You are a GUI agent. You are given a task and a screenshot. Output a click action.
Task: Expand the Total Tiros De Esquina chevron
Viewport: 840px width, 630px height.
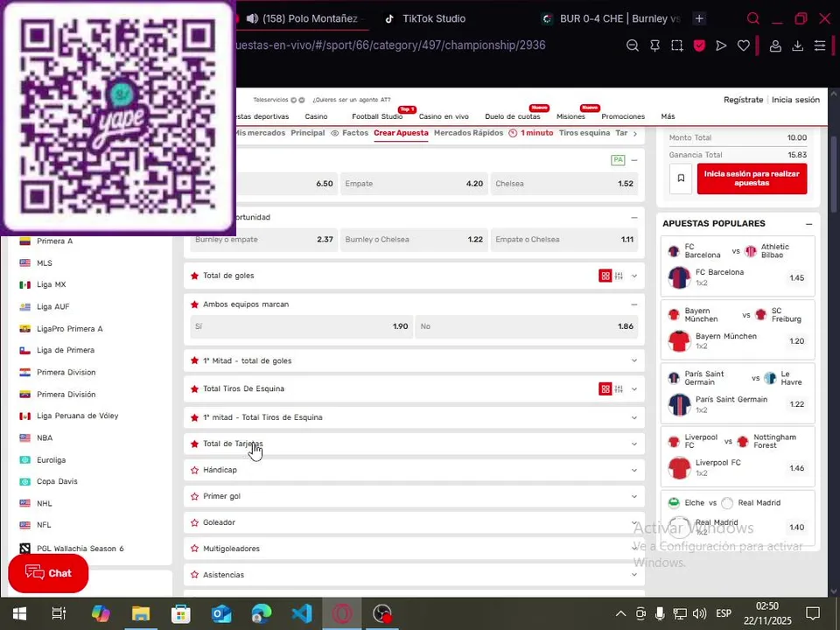(634, 388)
